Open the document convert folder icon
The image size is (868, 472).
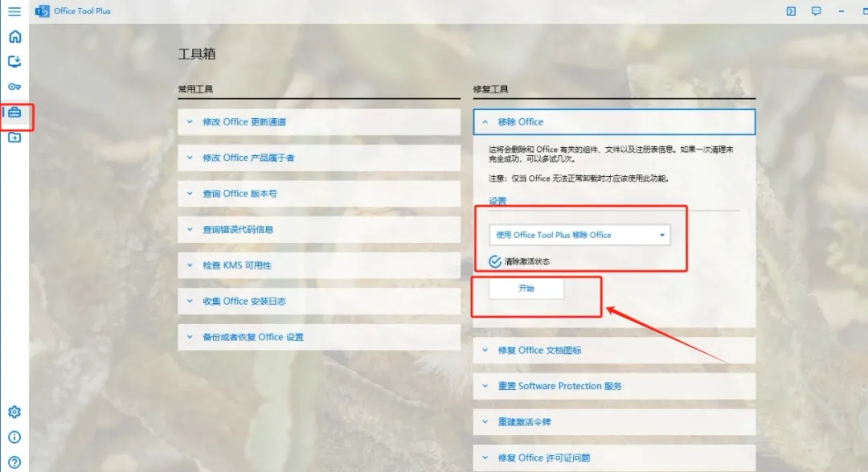(14, 137)
